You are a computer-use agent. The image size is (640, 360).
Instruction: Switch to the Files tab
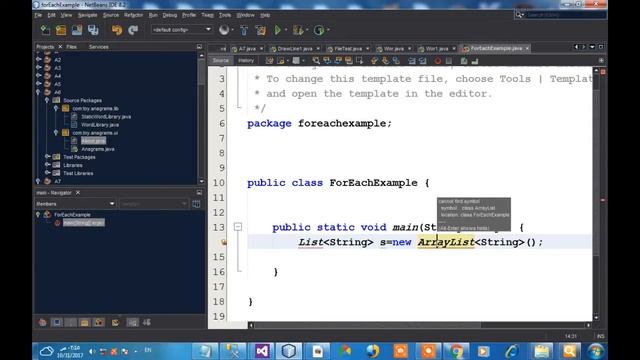(x=71, y=47)
